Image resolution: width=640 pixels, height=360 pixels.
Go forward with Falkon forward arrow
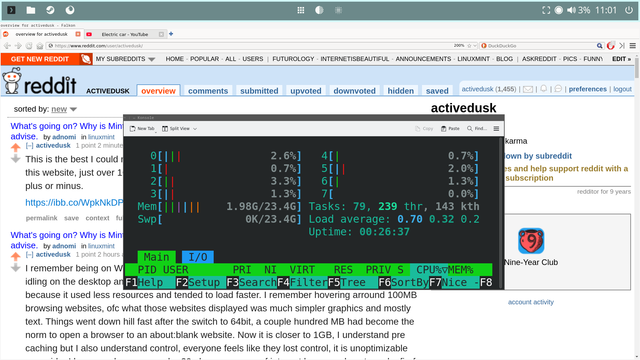click(18, 46)
